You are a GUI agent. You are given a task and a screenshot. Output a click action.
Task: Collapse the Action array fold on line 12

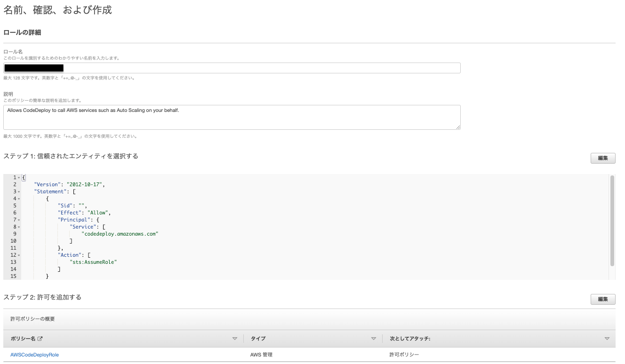pyautogui.click(x=20, y=254)
